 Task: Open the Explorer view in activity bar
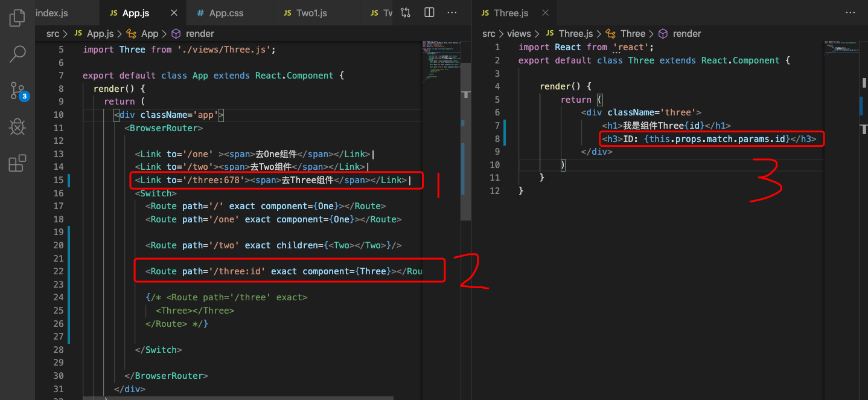click(x=18, y=18)
